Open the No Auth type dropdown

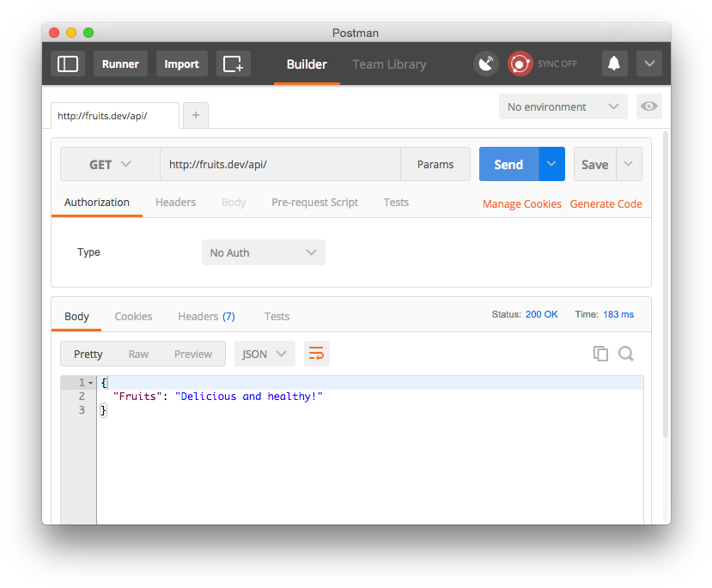[263, 253]
